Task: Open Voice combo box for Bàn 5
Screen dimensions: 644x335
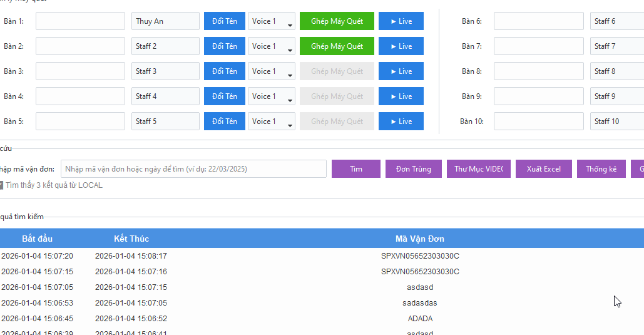Action: point(272,121)
